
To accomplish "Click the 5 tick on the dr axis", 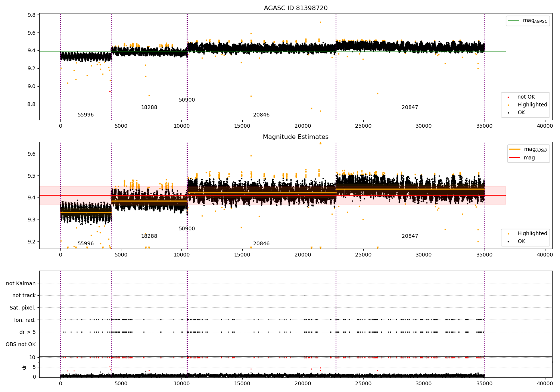I will (x=34, y=367).
